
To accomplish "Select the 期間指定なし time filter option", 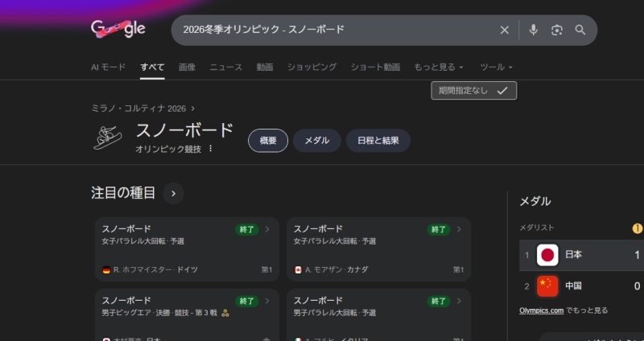I will (x=473, y=91).
